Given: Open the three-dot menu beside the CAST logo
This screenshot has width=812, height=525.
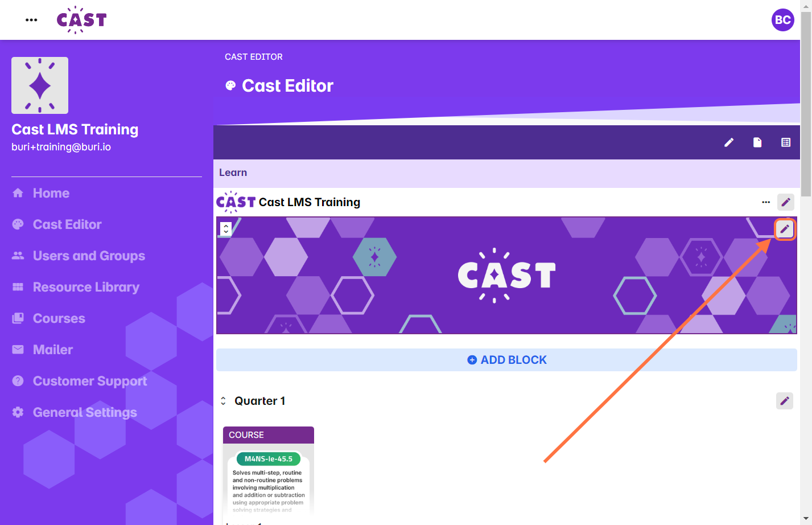Looking at the screenshot, I should (x=31, y=20).
